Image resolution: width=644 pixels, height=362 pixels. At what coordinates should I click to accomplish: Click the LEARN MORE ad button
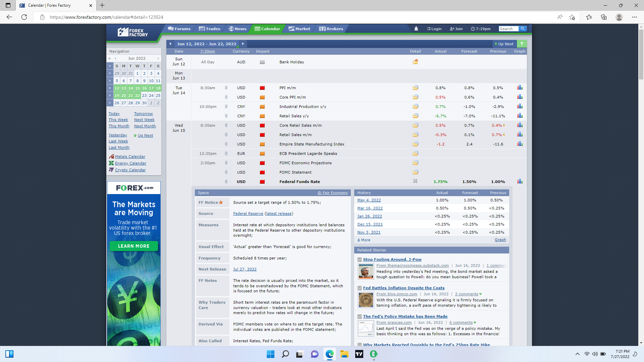click(x=133, y=246)
